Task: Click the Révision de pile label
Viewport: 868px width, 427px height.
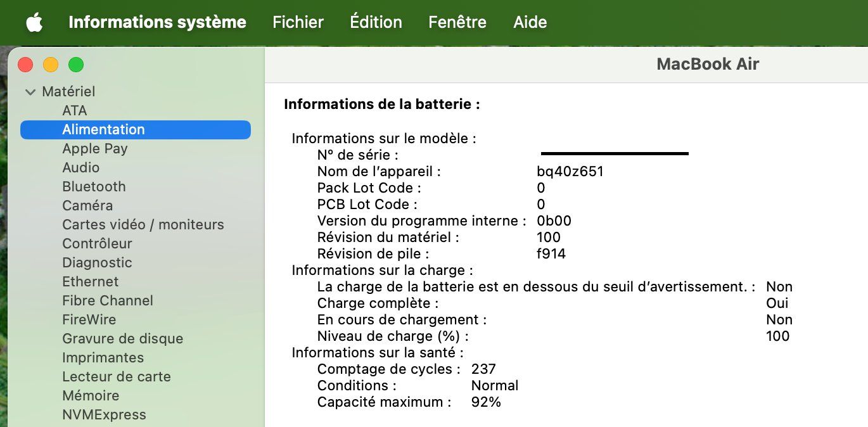Action: point(373,254)
